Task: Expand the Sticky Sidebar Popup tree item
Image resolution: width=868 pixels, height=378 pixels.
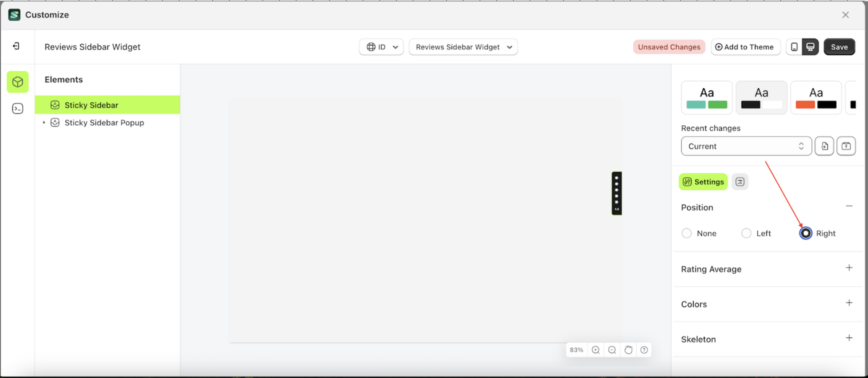Action: (44, 123)
